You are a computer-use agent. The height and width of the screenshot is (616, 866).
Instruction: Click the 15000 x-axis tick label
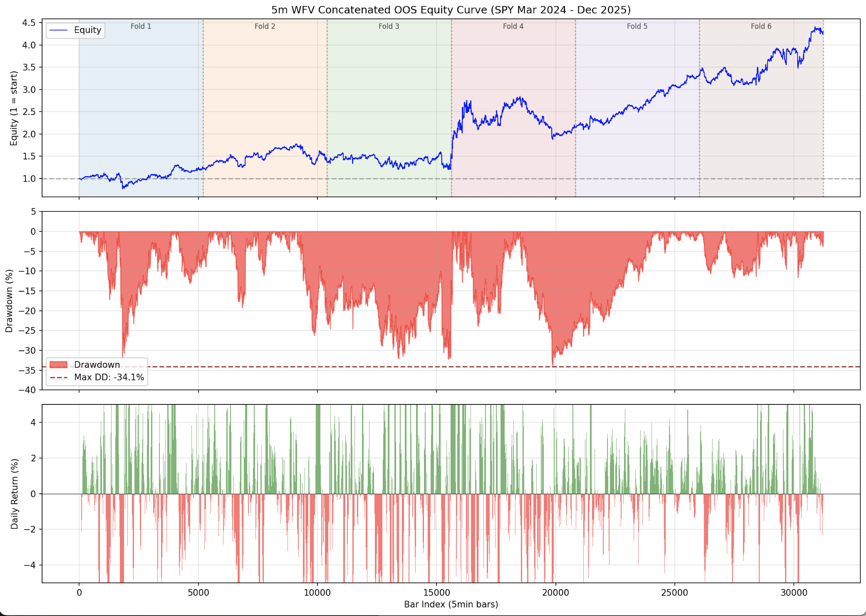[x=436, y=593]
